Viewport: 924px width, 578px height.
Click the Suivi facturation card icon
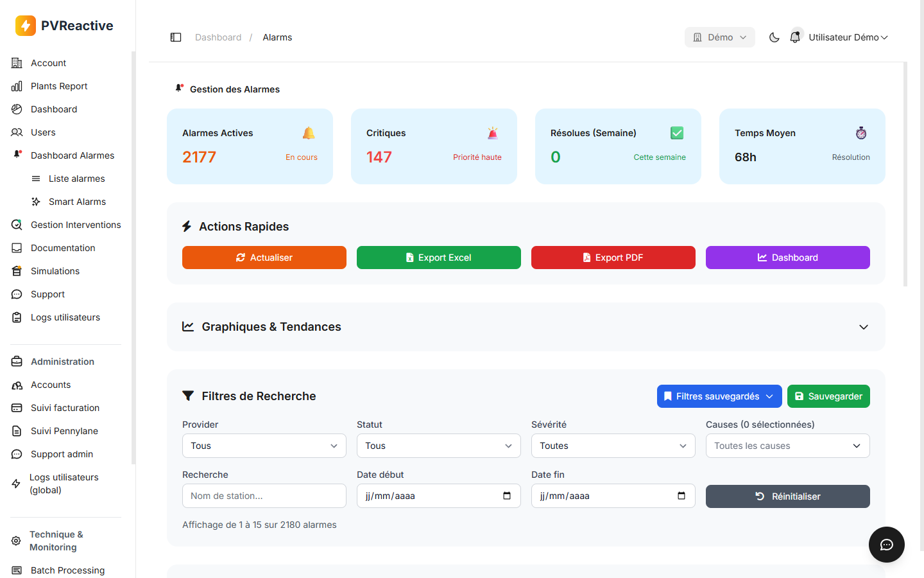(17, 408)
